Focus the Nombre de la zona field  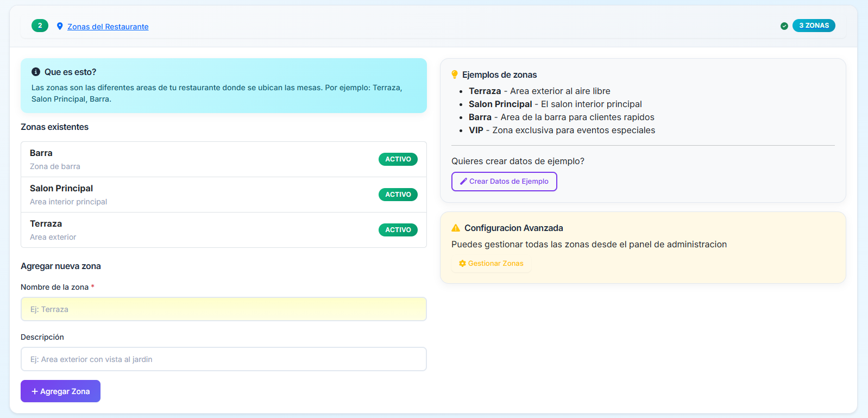[x=223, y=309]
